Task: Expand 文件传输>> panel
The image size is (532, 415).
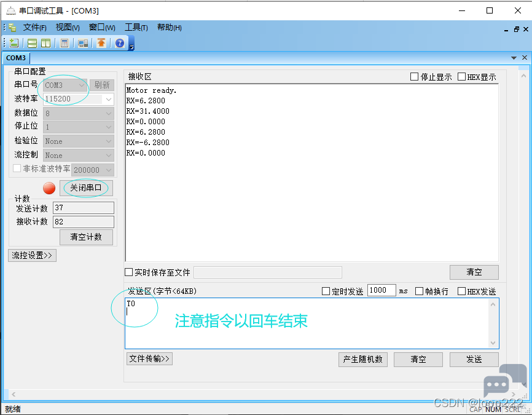Action: (150, 358)
